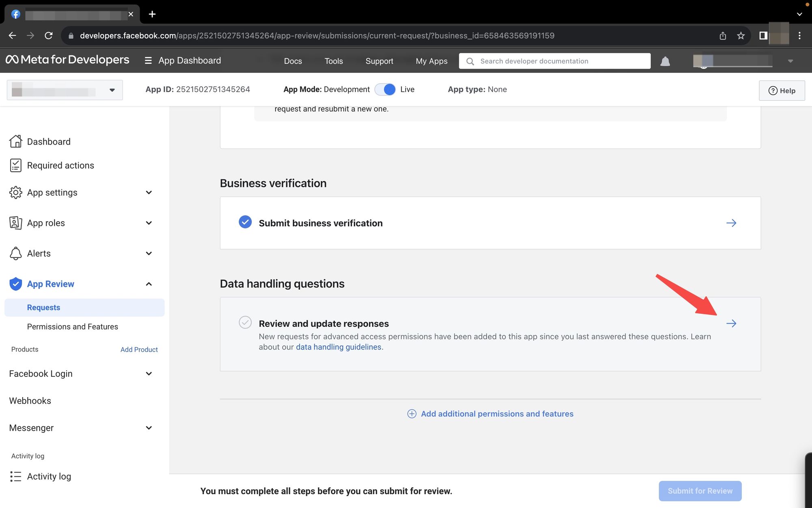Click the App roles icon
Screen dimensions: 812x508
coord(15,222)
